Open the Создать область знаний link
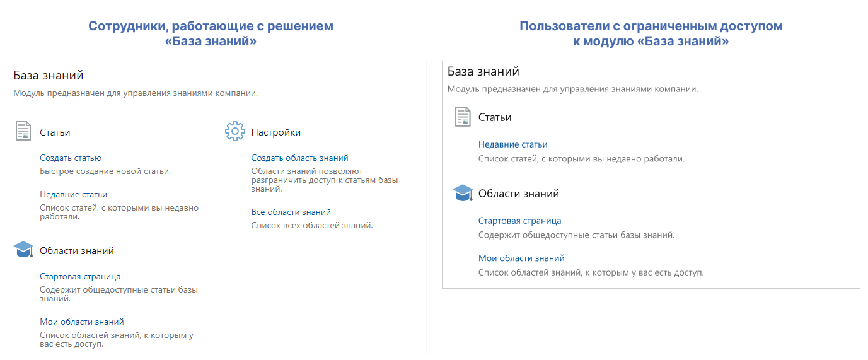 [299, 158]
